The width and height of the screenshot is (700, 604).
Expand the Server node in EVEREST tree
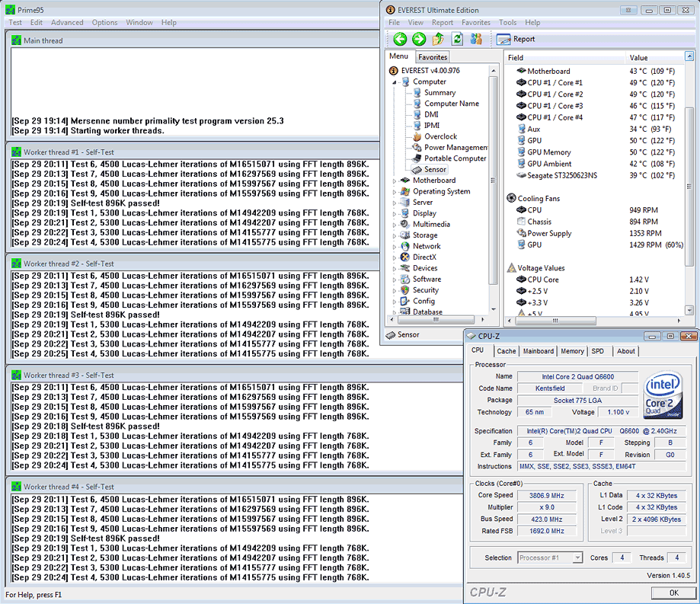tap(395, 203)
